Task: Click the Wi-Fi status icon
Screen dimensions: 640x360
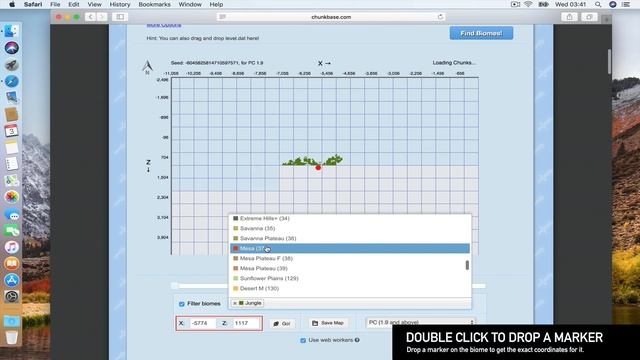Action: tap(528, 4)
